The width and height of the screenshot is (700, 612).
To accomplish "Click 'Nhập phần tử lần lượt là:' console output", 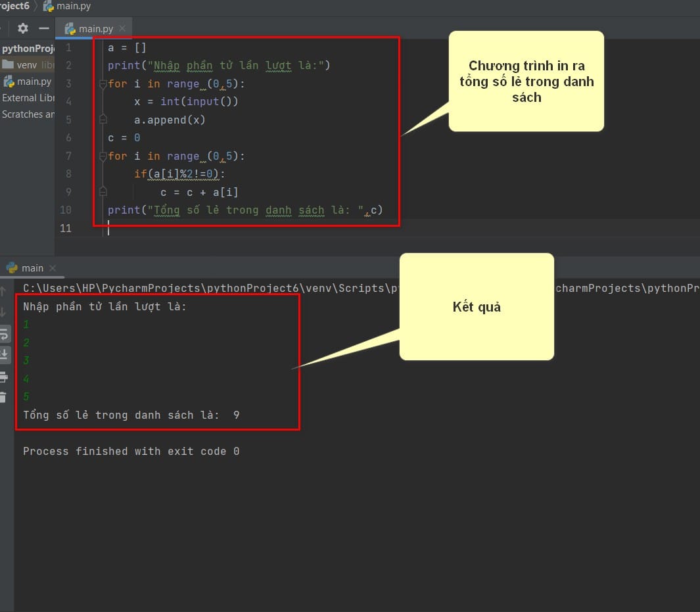I will click(105, 307).
